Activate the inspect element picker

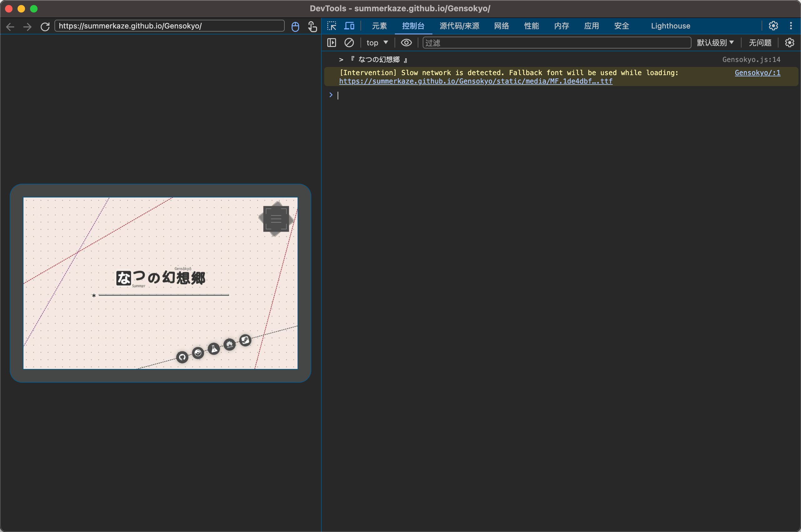click(x=331, y=26)
